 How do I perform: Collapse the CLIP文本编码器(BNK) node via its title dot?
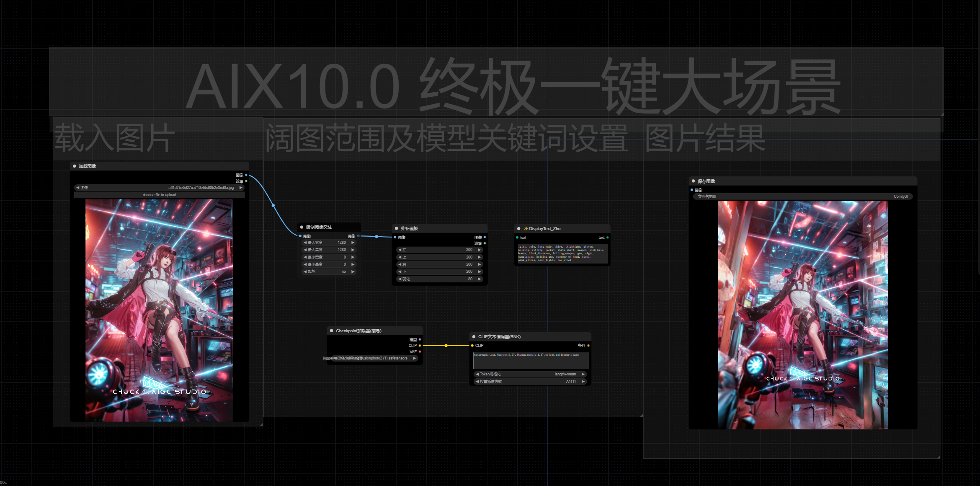pos(474,337)
